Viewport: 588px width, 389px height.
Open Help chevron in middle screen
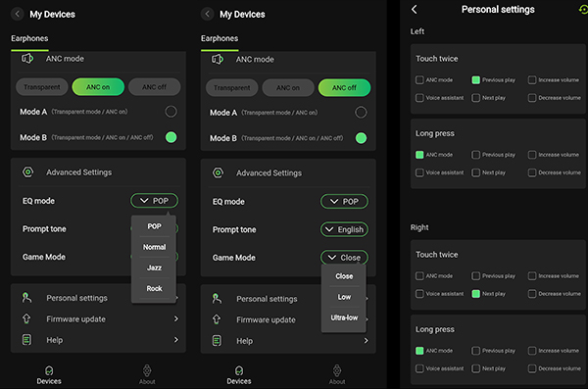click(366, 341)
